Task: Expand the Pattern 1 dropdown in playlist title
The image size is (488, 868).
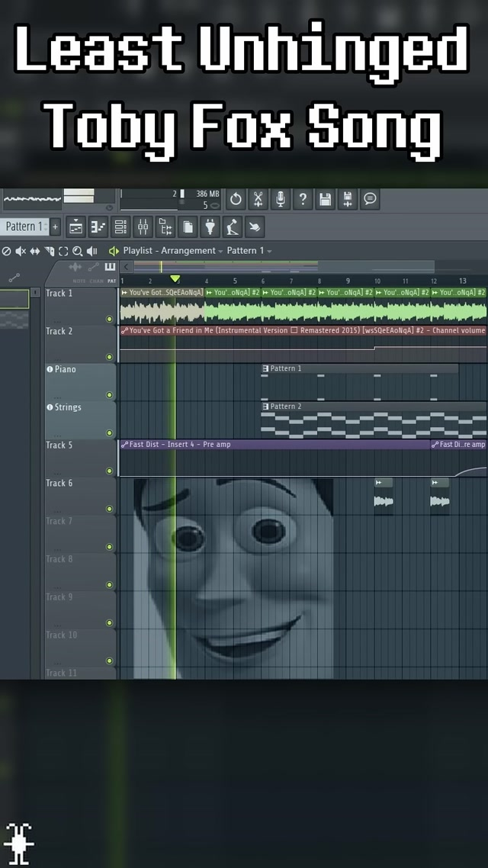Action: point(269,251)
